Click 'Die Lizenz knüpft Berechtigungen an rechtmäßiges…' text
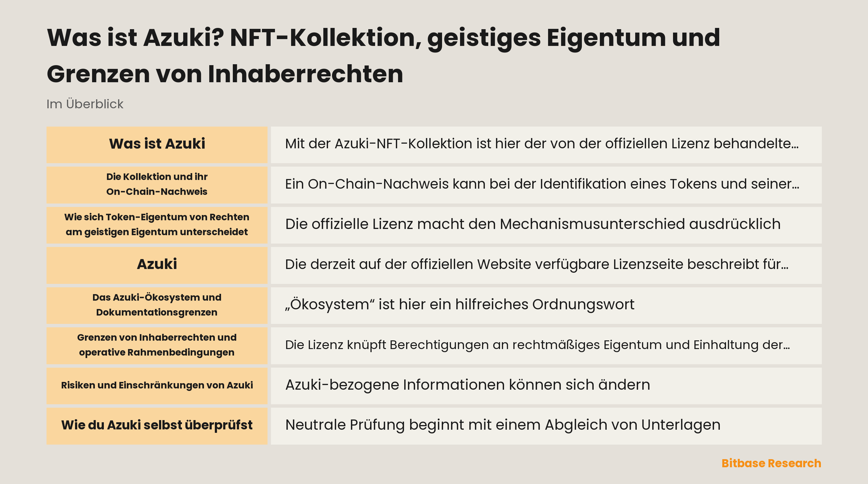The width and height of the screenshot is (868, 484). [537, 345]
